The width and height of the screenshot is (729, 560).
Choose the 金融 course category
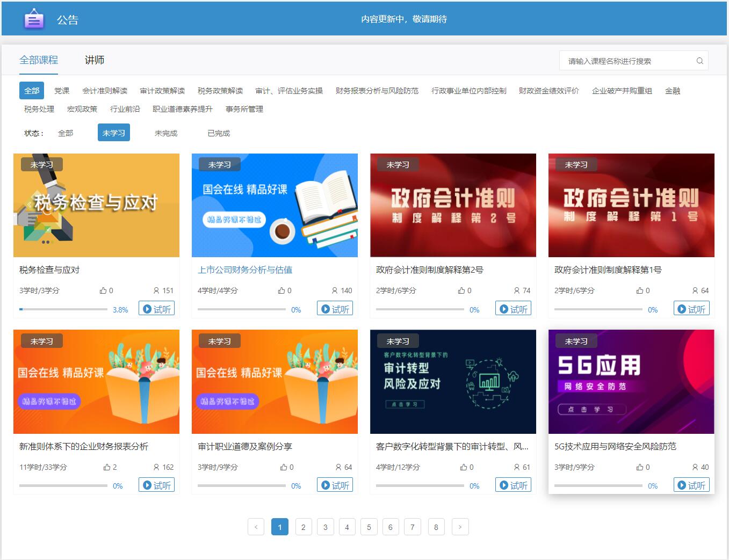click(672, 91)
